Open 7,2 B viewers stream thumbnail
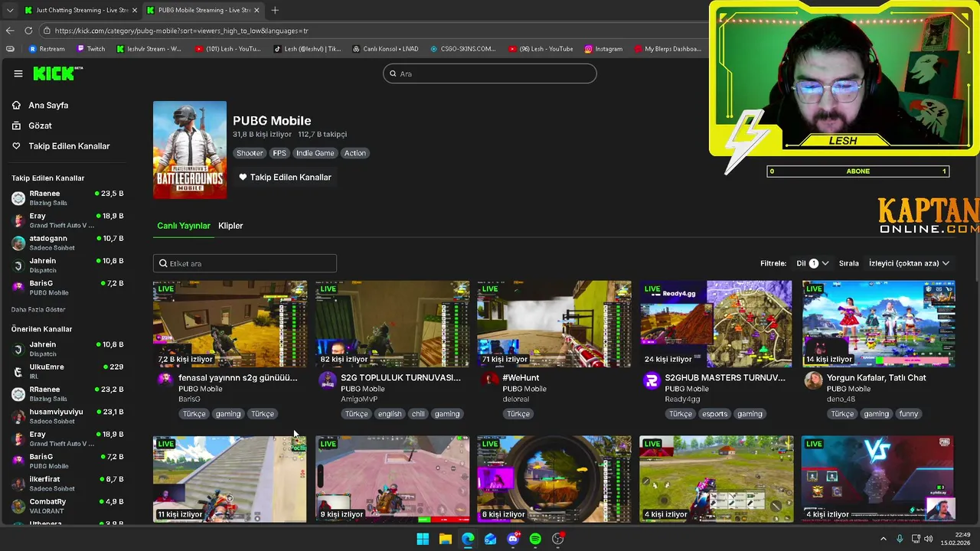Image resolution: width=980 pixels, height=551 pixels. click(230, 324)
